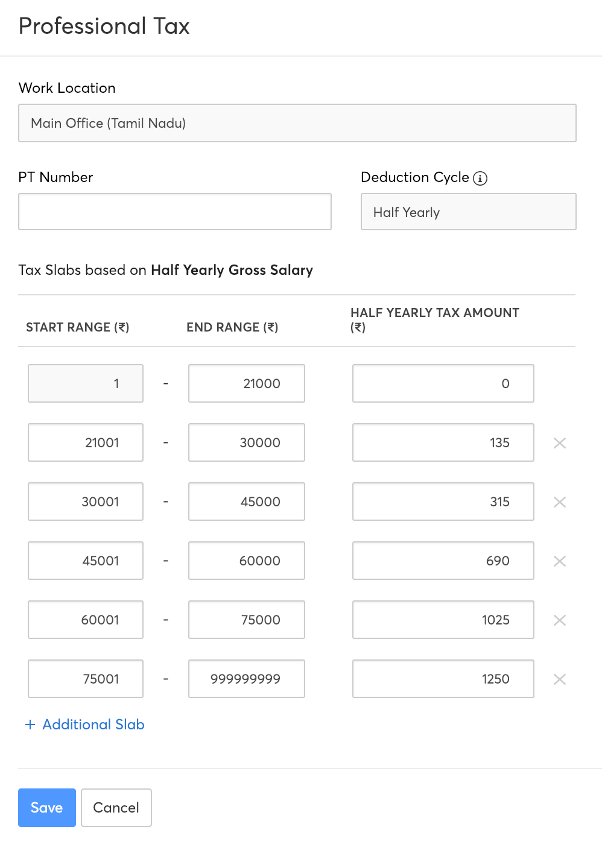Click the Deduction Cycle info icon
Viewport: 602px width, 868px height.
480,178
